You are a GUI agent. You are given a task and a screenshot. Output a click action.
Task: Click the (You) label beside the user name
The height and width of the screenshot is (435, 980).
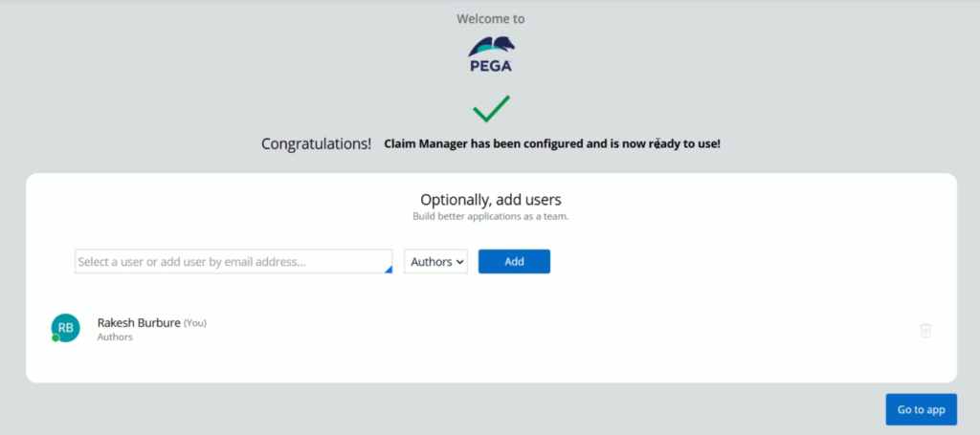click(x=195, y=322)
